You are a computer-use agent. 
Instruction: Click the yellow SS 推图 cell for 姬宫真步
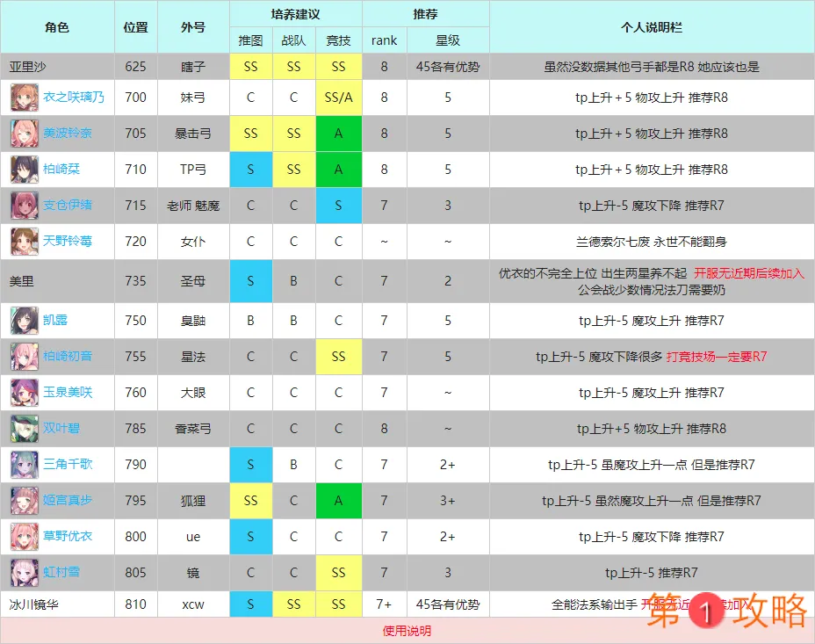[x=250, y=500]
